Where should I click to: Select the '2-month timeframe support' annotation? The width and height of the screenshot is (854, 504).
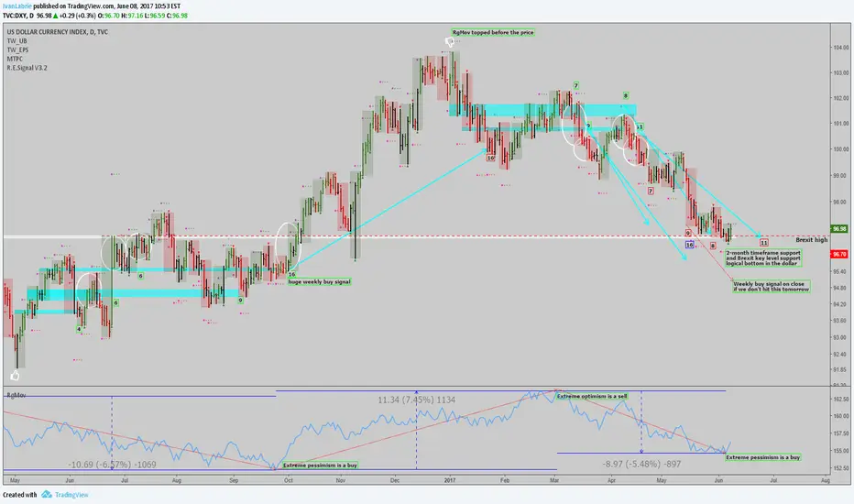tap(763, 257)
